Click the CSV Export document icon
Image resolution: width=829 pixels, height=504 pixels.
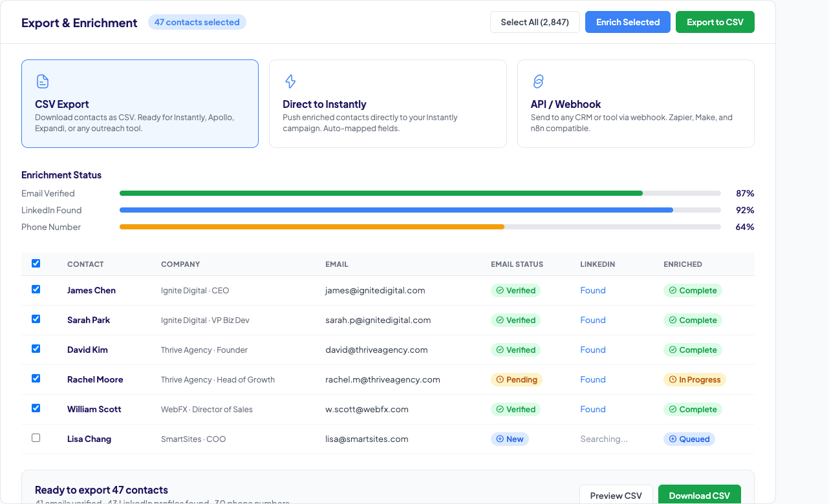point(42,81)
